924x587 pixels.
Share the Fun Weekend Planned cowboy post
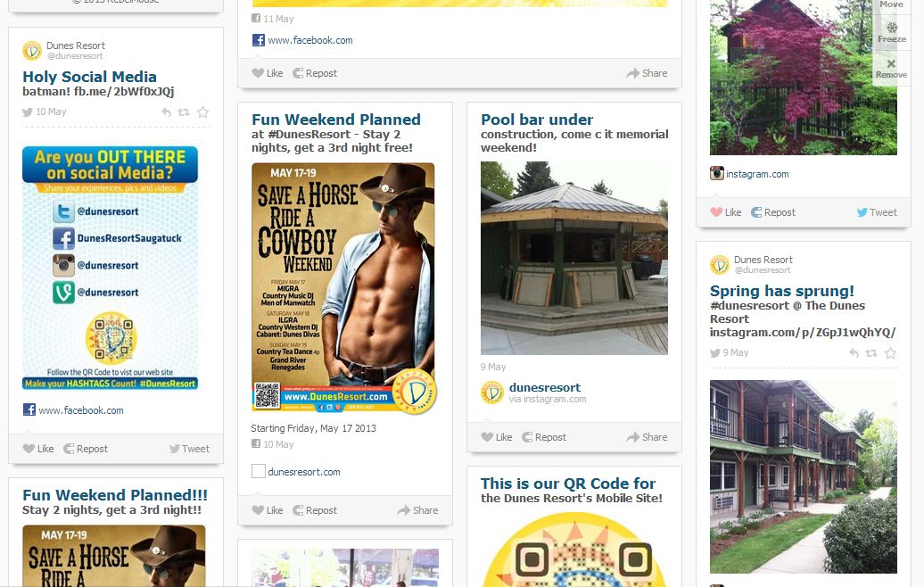(x=417, y=510)
